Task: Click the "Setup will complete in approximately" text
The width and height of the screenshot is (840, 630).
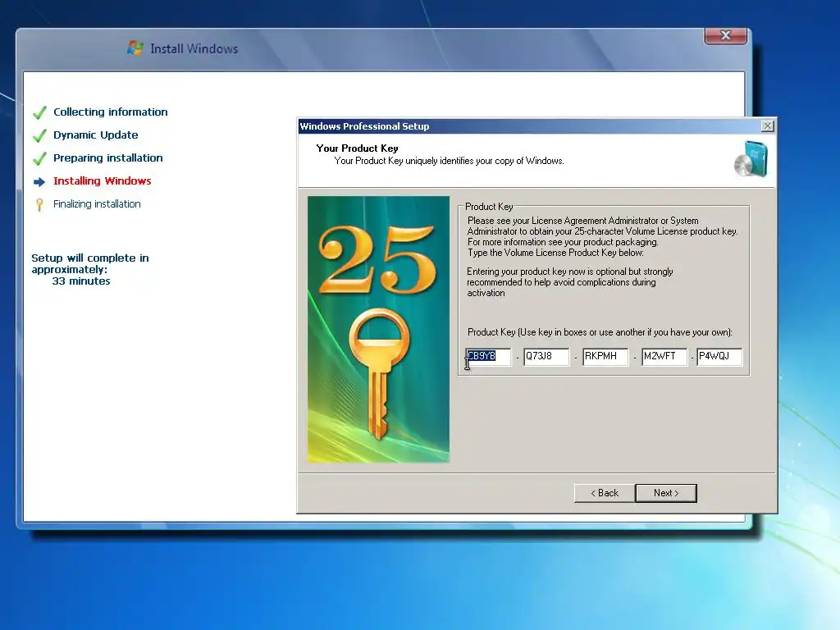Action: 90,263
